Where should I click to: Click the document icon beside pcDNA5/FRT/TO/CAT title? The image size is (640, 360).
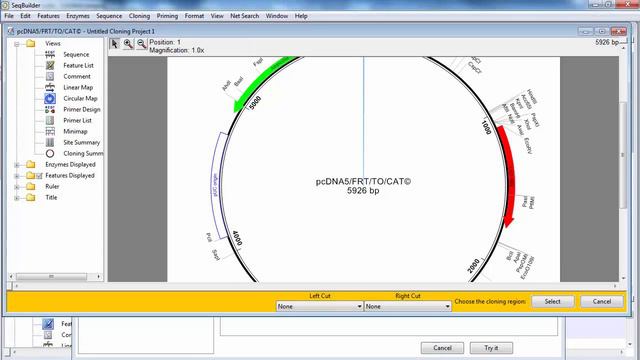(x=11, y=31)
